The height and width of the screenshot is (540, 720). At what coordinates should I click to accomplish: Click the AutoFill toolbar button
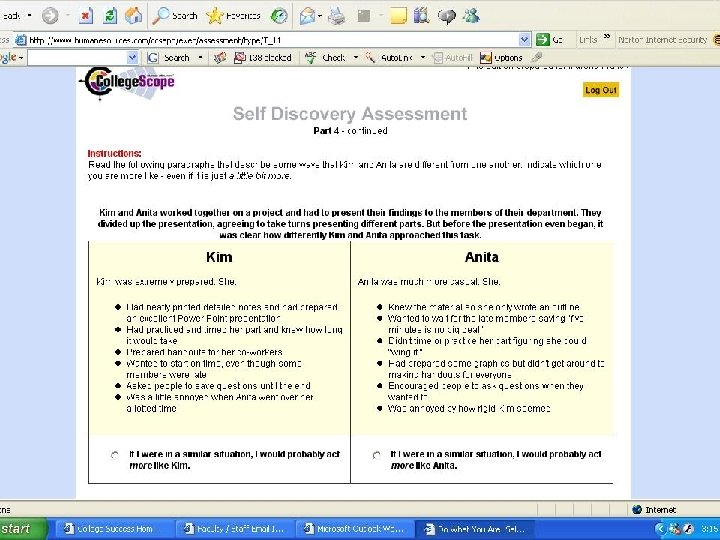[453, 58]
